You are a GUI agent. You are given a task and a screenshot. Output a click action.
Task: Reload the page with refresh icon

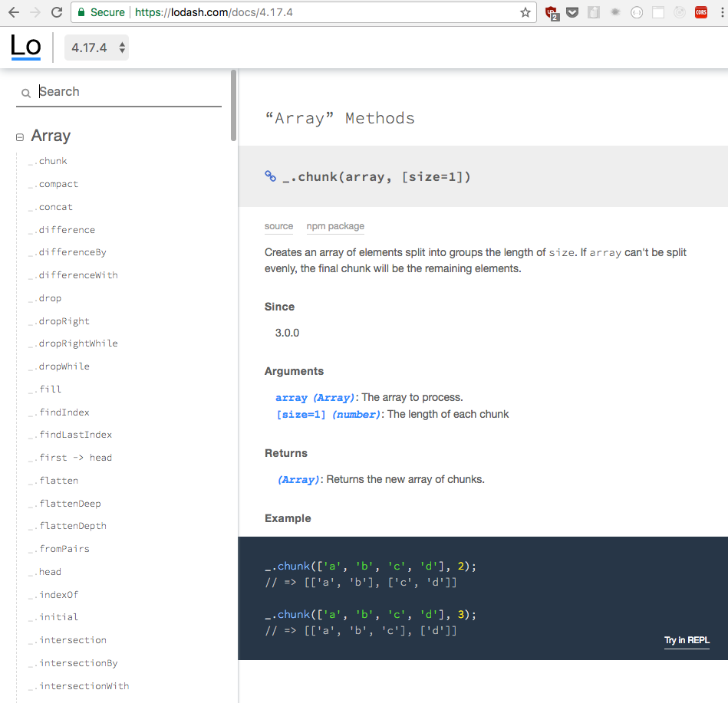[x=57, y=12]
